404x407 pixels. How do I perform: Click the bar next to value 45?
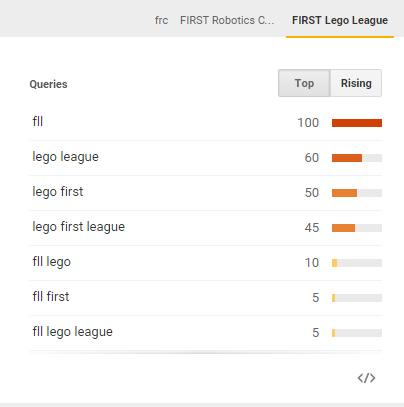point(357,228)
